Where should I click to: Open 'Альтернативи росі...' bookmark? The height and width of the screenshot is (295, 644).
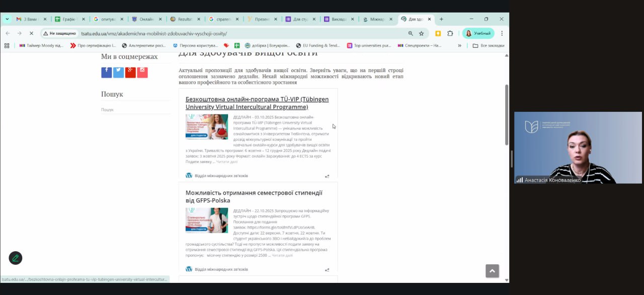point(143,45)
